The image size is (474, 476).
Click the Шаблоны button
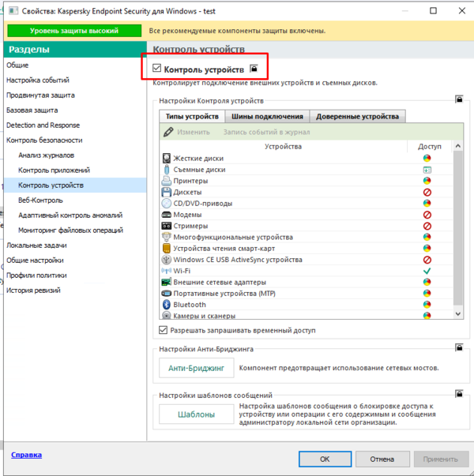tap(196, 414)
